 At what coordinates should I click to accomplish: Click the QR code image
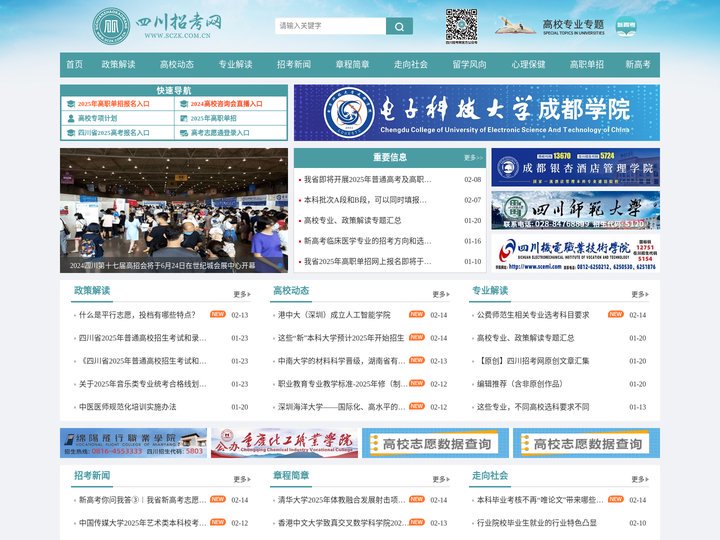pos(461,25)
